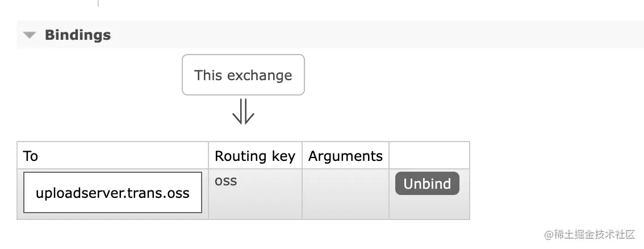Click the 稀土掘金技术社区 watermark text
The height and width of the screenshot is (249, 644).
pyautogui.click(x=595, y=234)
